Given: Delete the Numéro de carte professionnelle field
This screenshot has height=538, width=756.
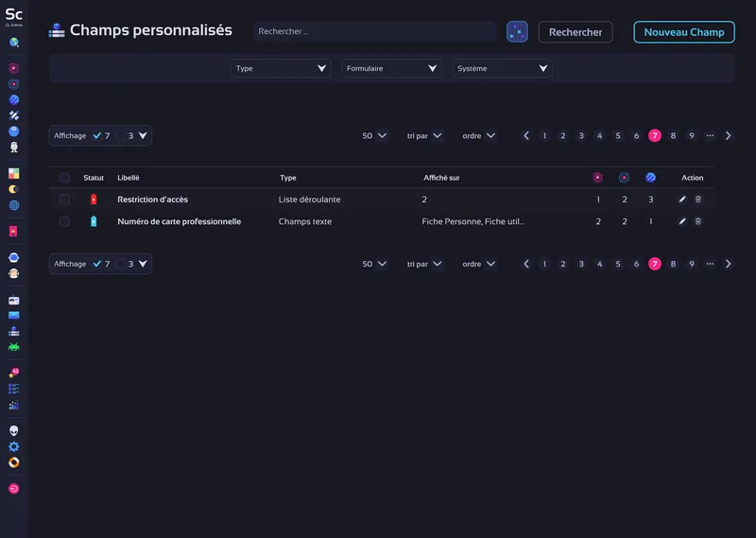Looking at the screenshot, I should point(698,221).
